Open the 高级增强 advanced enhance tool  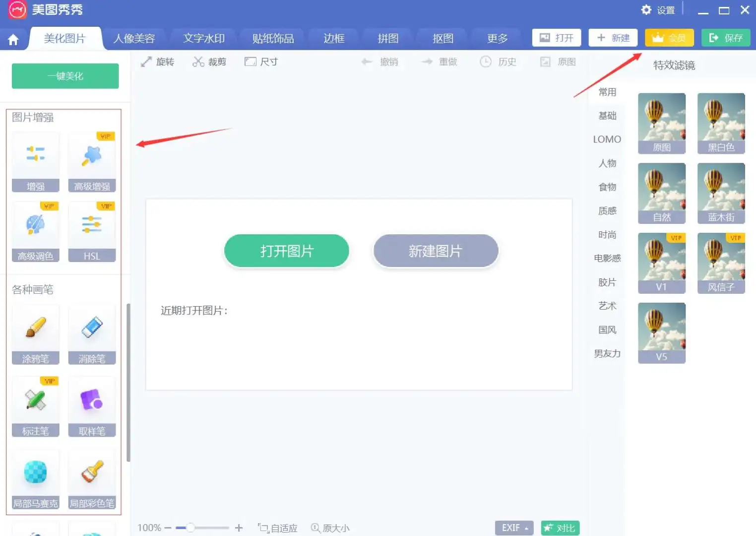point(92,159)
